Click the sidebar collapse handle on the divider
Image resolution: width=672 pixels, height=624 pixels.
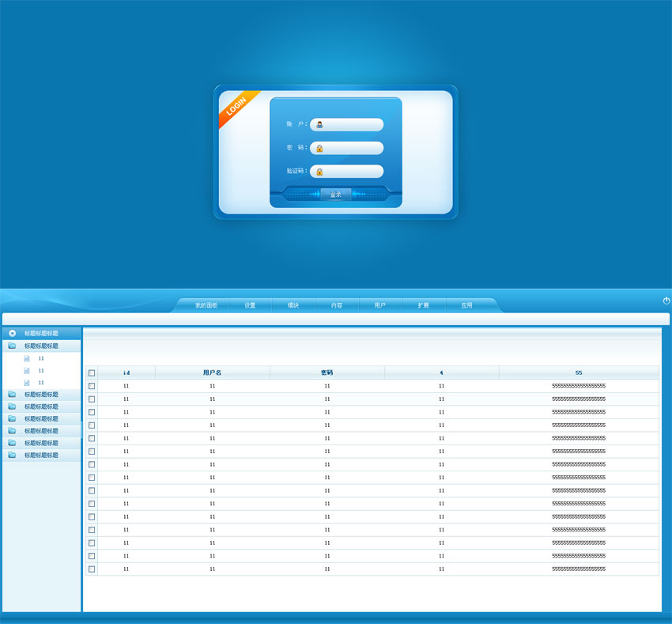pos(81,429)
